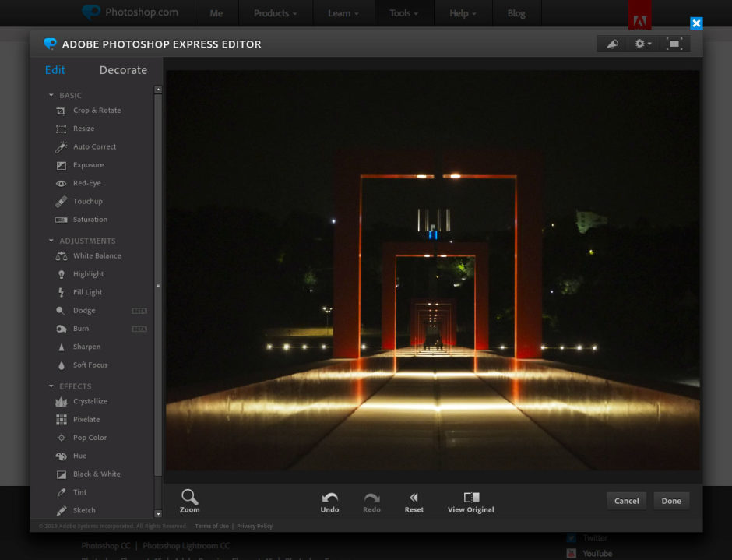Open the Me menu item
This screenshot has height=560, width=732.
(216, 13)
